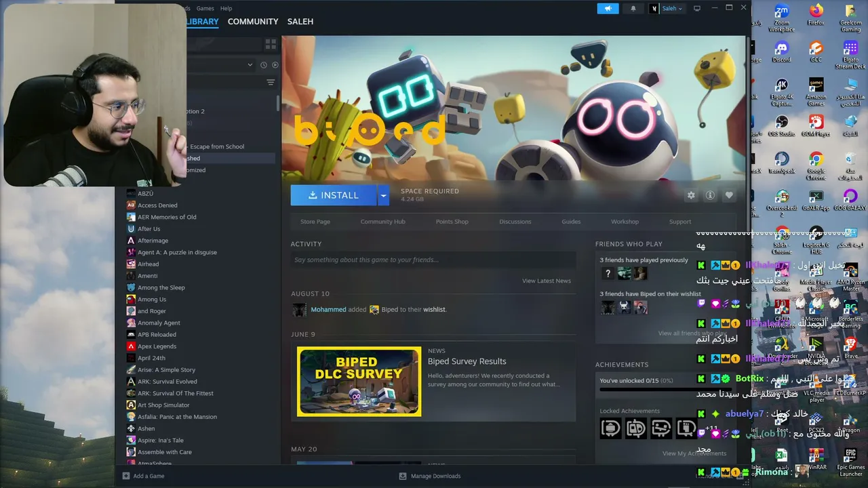
Task: Toggle ready-to-play filter icon
Action: [x=275, y=65]
